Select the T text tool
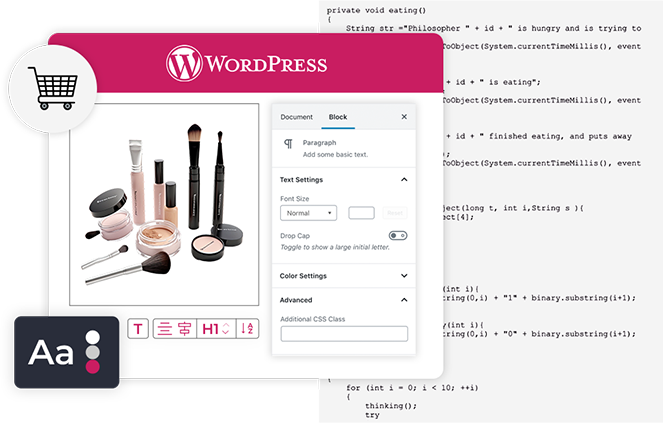663x423 pixels. pyautogui.click(x=138, y=328)
